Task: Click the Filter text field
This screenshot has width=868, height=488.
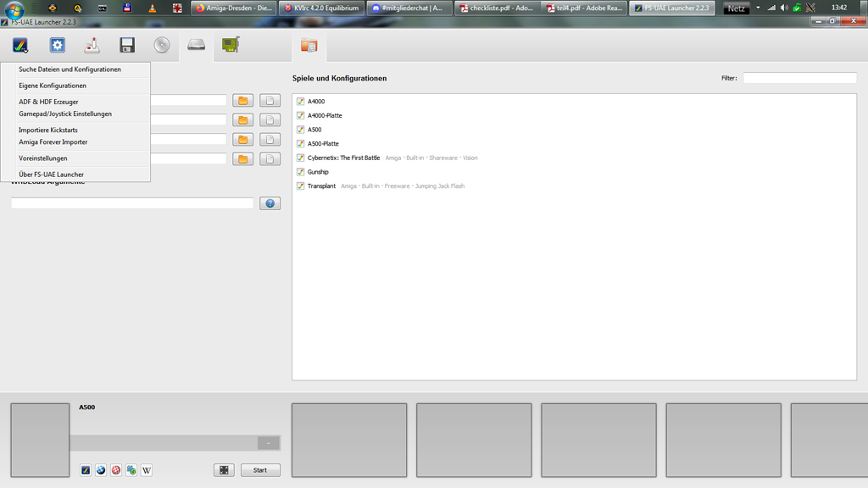Action: coord(799,78)
